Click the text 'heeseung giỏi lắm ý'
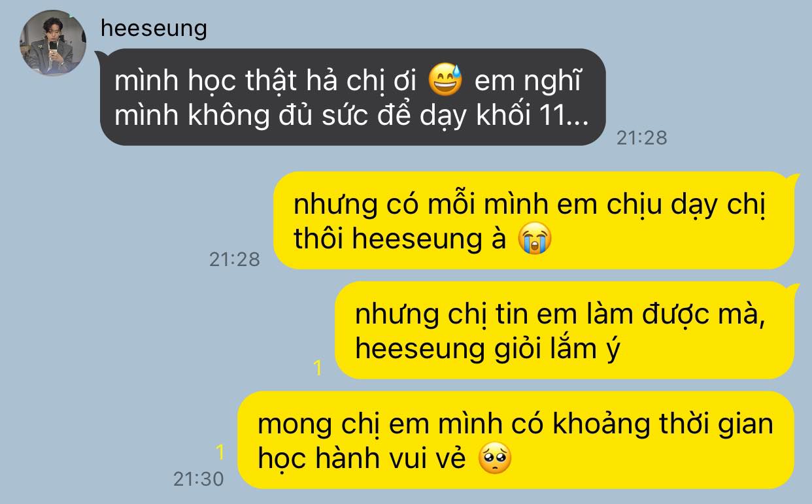The image size is (812, 504). pyautogui.click(x=487, y=350)
